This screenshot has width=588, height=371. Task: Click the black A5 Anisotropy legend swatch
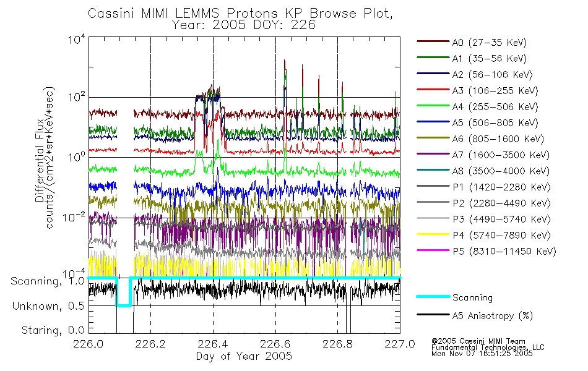433,314
